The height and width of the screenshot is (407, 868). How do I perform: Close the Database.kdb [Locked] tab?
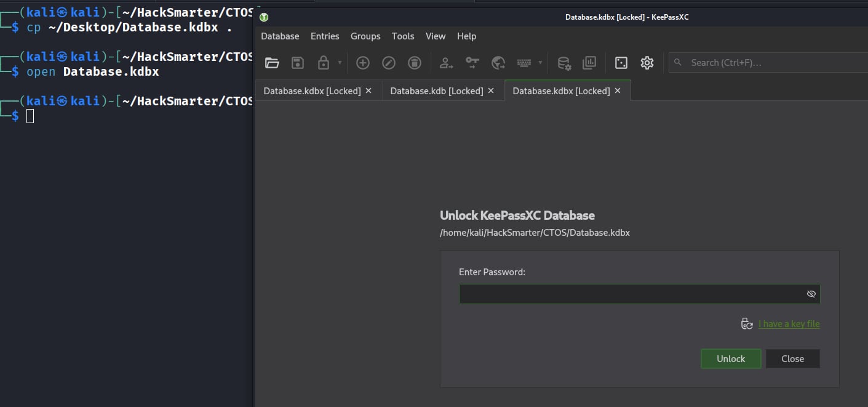coord(491,91)
